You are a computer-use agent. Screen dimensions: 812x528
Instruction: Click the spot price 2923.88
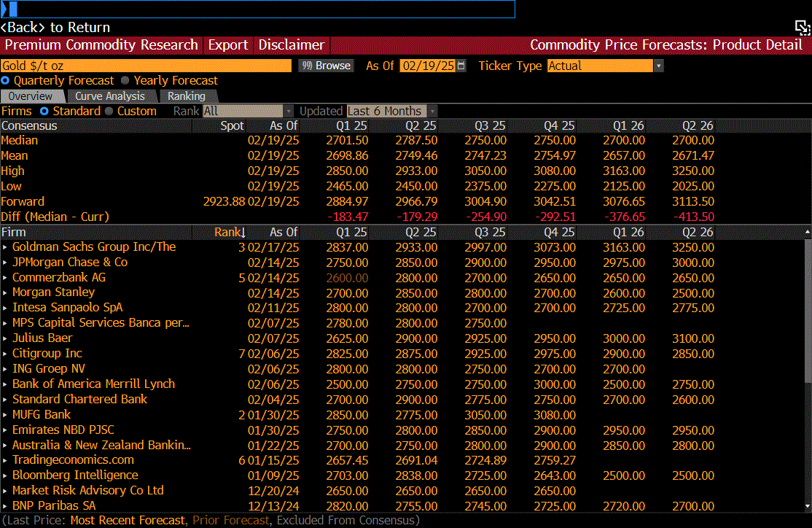[224, 201]
